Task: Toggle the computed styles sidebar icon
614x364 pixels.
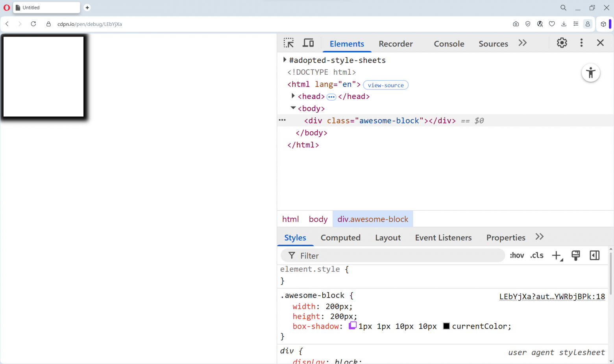Action: (595, 256)
